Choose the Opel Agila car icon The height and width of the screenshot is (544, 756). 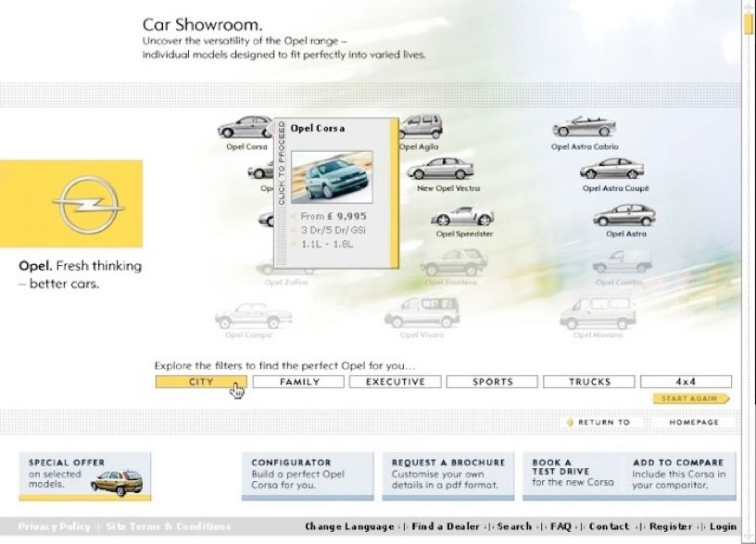tap(421, 126)
